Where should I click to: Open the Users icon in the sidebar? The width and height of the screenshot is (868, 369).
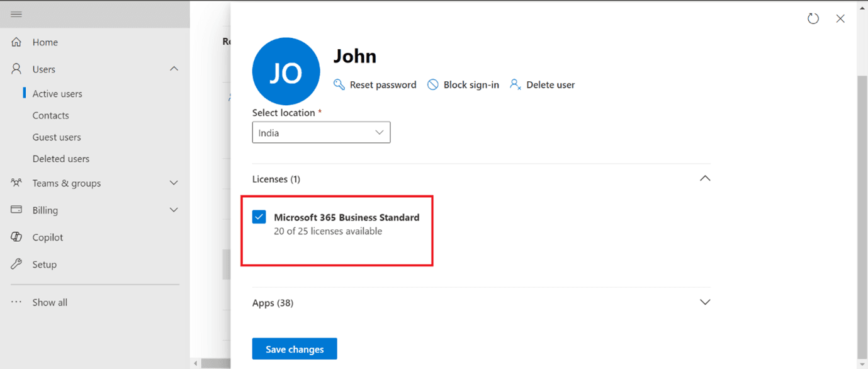pyautogui.click(x=16, y=69)
